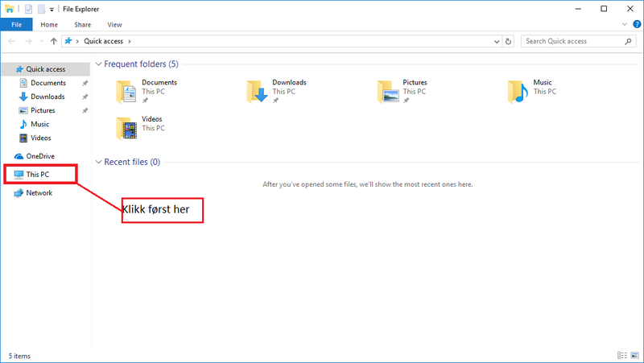Open the Share ribbon tab
This screenshot has width=644, height=363.
coord(83,25)
